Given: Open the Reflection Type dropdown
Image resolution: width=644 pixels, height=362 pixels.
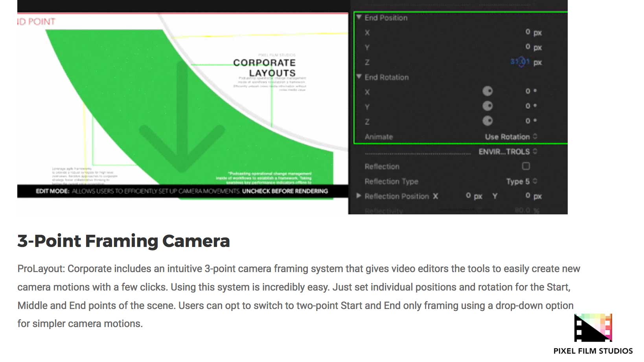Looking at the screenshot, I should pos(521,181).
